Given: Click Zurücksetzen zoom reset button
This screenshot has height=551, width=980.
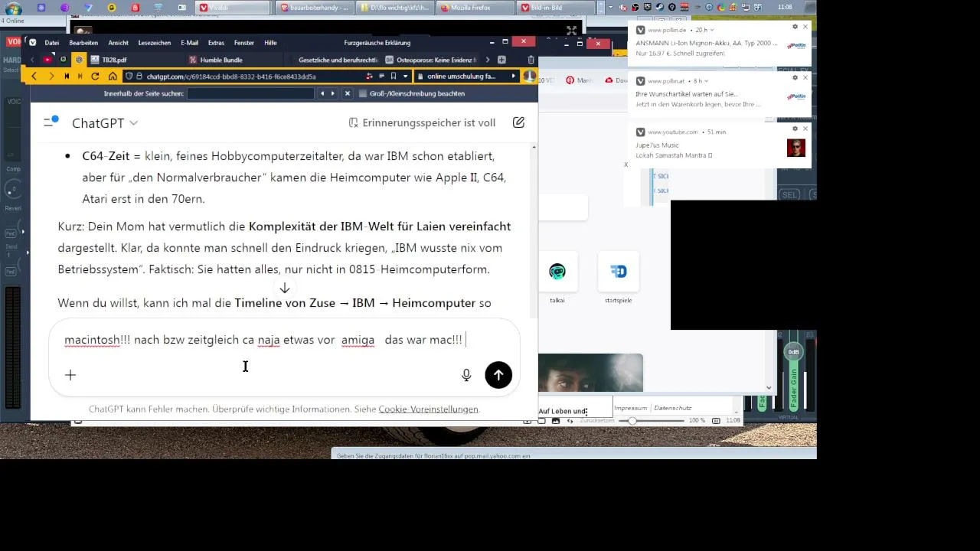Looking at the screenshot, I should tap(597, 421).
